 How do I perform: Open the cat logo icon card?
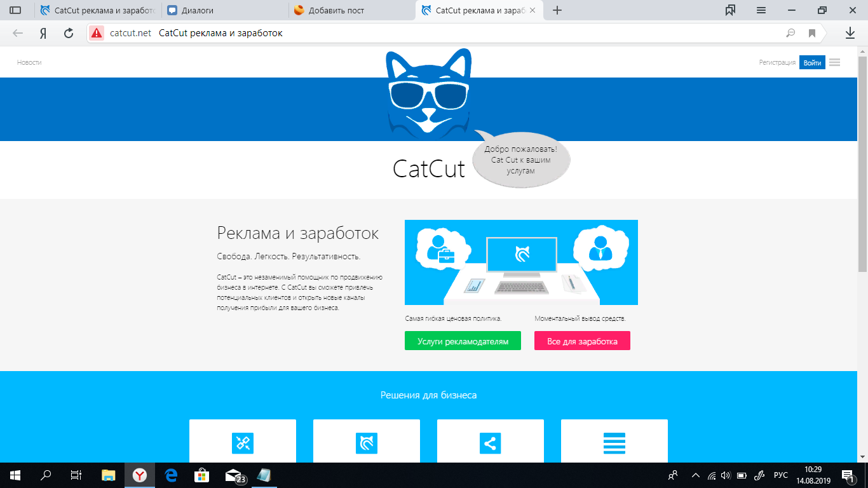point(367,441)
